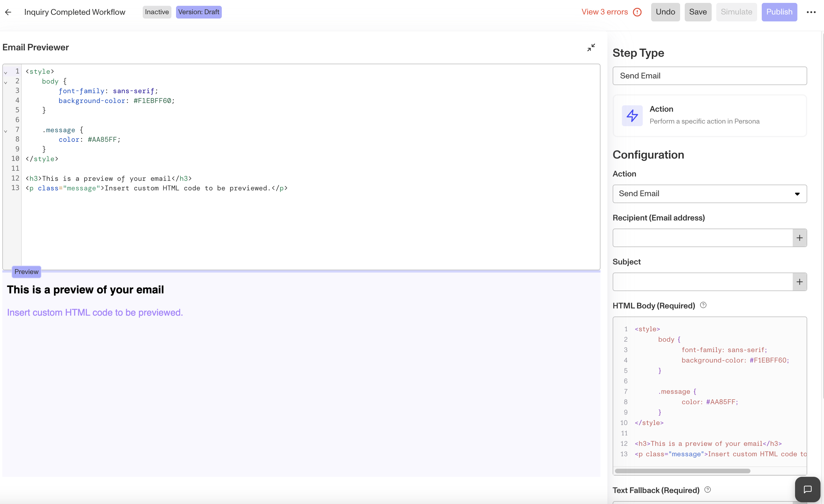The height and width of the screenshot is (504, 824).
Task: Click the Undo icon to revert changes
Action: pos(665,12)
